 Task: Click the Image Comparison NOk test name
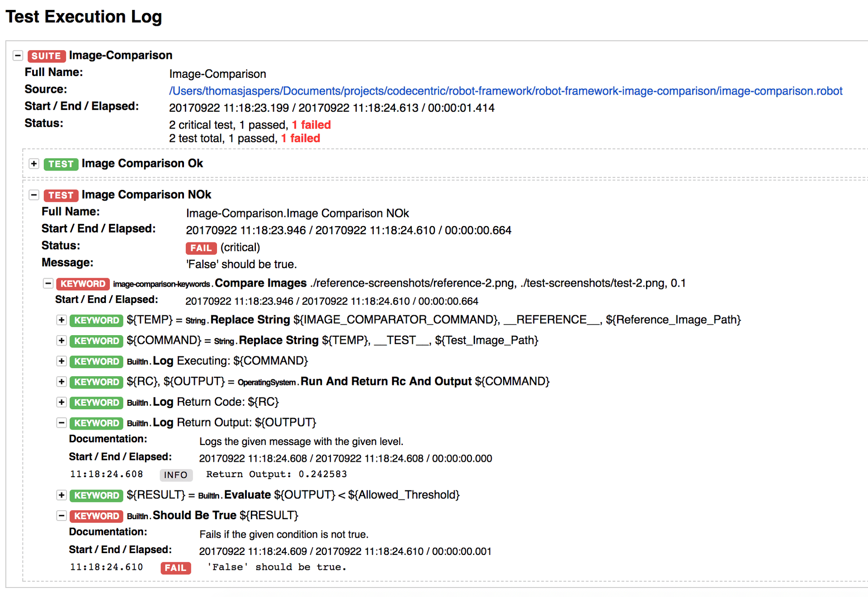click(146, 194)
